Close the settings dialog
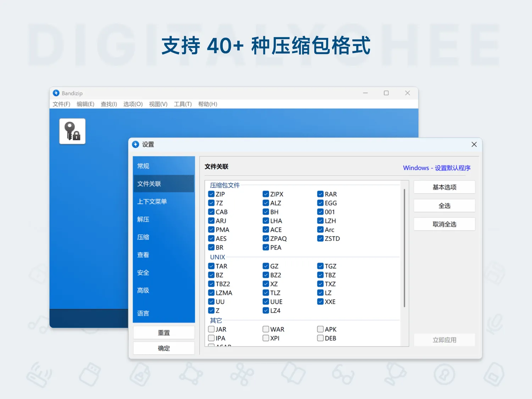This screenshot has width=532, height=399. pos(474,145)
